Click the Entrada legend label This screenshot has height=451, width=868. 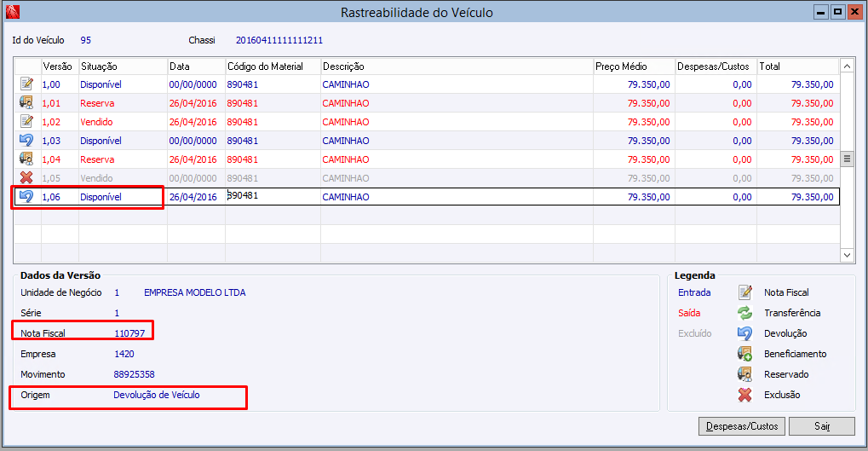(x=694, y=292)
